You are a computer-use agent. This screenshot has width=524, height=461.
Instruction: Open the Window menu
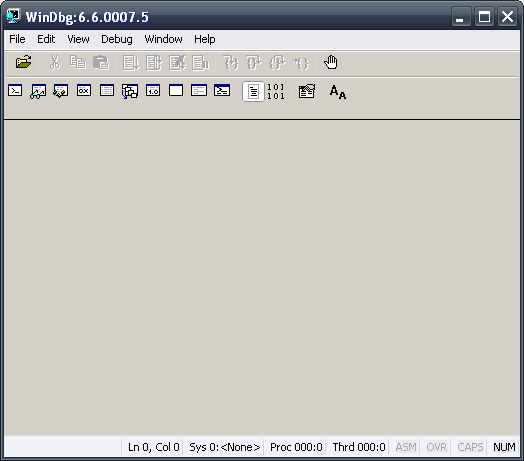pos(163,39)
